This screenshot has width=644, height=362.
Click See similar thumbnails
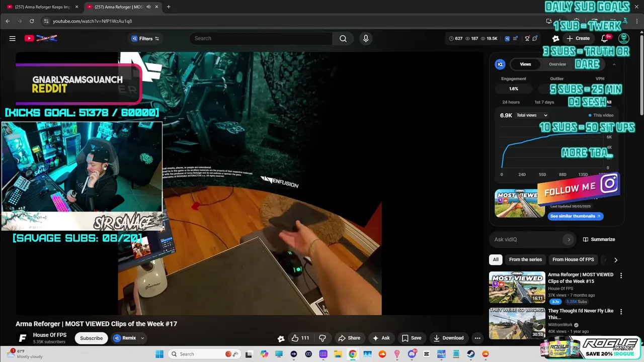pos(576,216)
